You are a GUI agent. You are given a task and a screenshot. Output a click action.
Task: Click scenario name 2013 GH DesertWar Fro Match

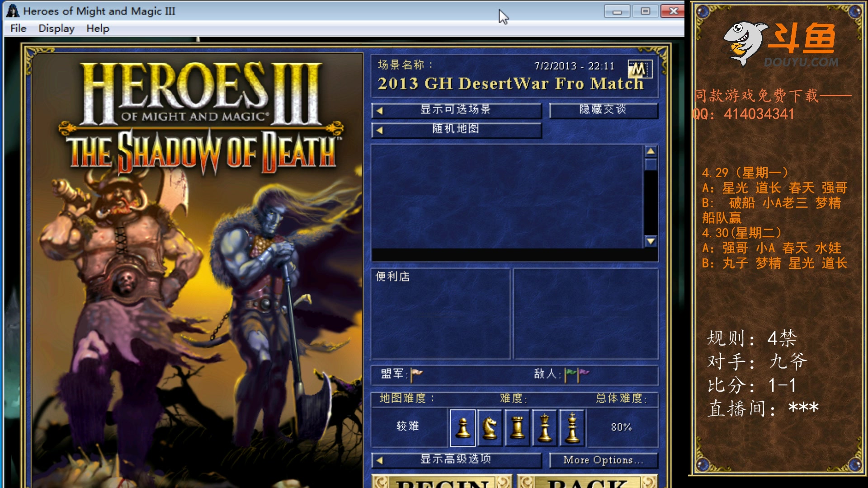[511, 84]
